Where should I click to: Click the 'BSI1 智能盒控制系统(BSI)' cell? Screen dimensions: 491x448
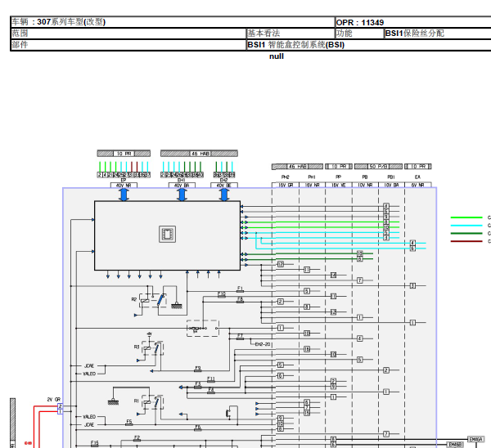click(x=368, y=45)
